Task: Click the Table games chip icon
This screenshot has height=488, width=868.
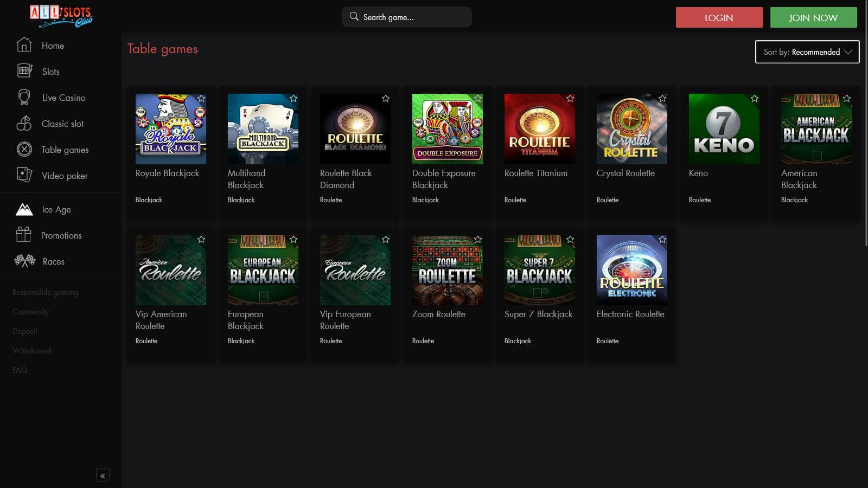Action: (x=24, y=149)
